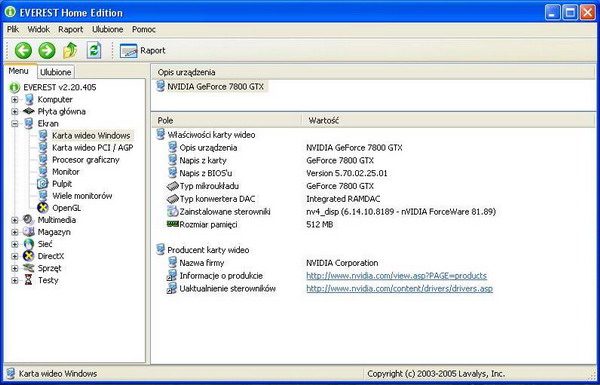Expand the DirectX tree node
The height and width of the screenshot is (385, 600).
click(x=15, y=256)
